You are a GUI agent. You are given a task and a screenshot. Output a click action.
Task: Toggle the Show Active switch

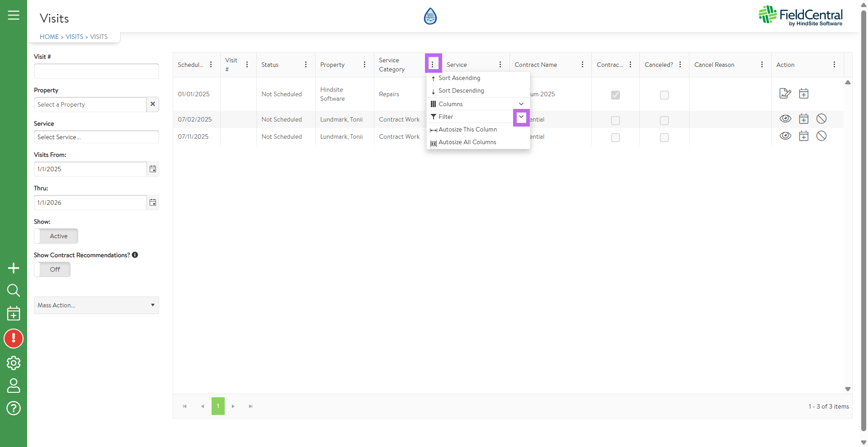(56, 236)
